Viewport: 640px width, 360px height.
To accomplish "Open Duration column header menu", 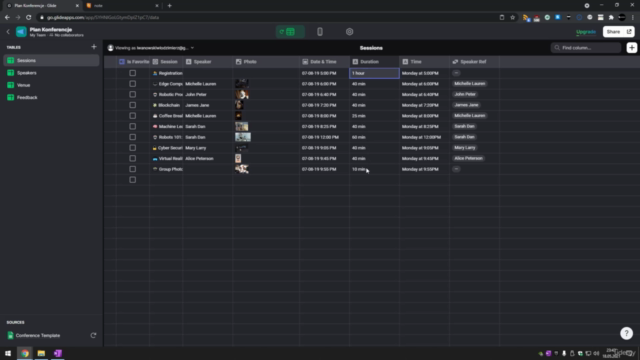I will [x=374, y=62].
